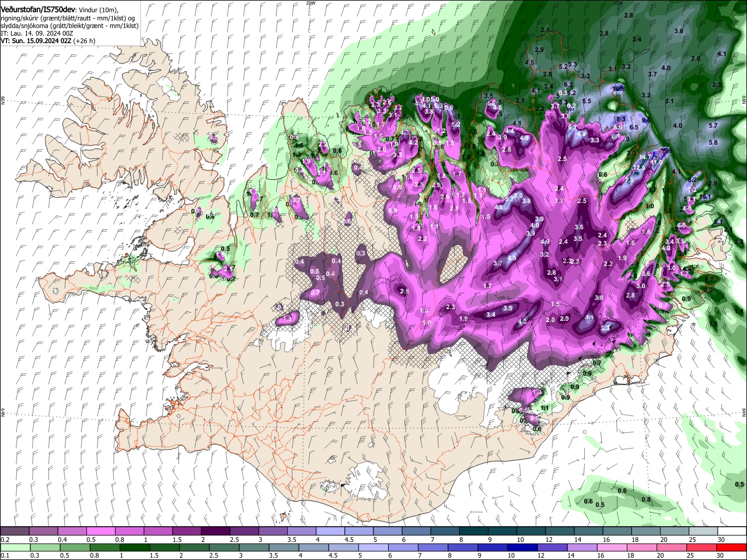Screen dimensions: 747x560
Task: Pick the bright red lower swatch at 30
Action: 731,547
